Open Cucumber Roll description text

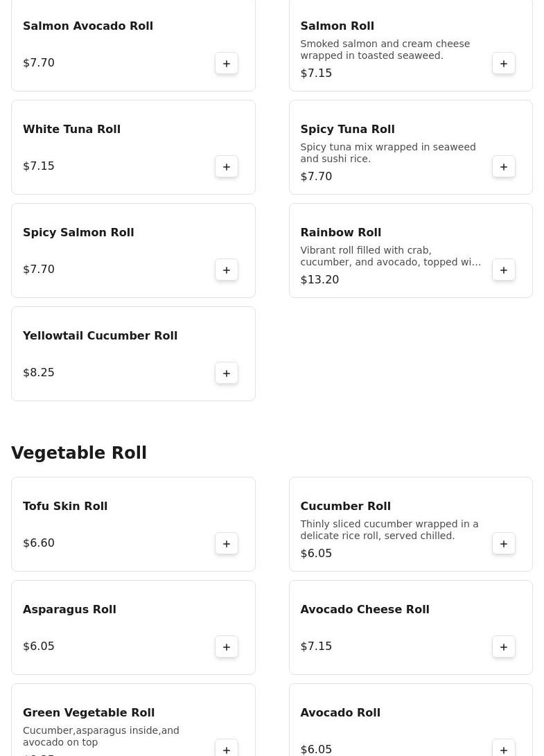click(389, 529)
